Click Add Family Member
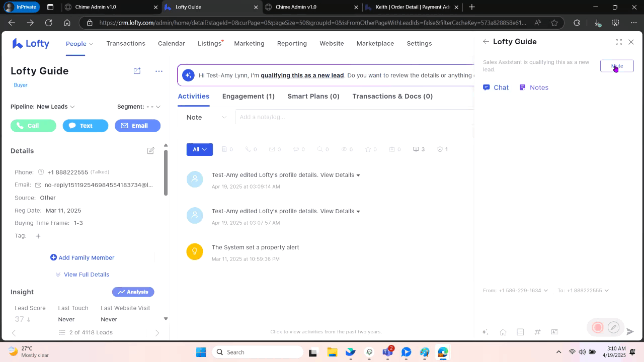This screenshot has height=362, width=644. [82, 257]
